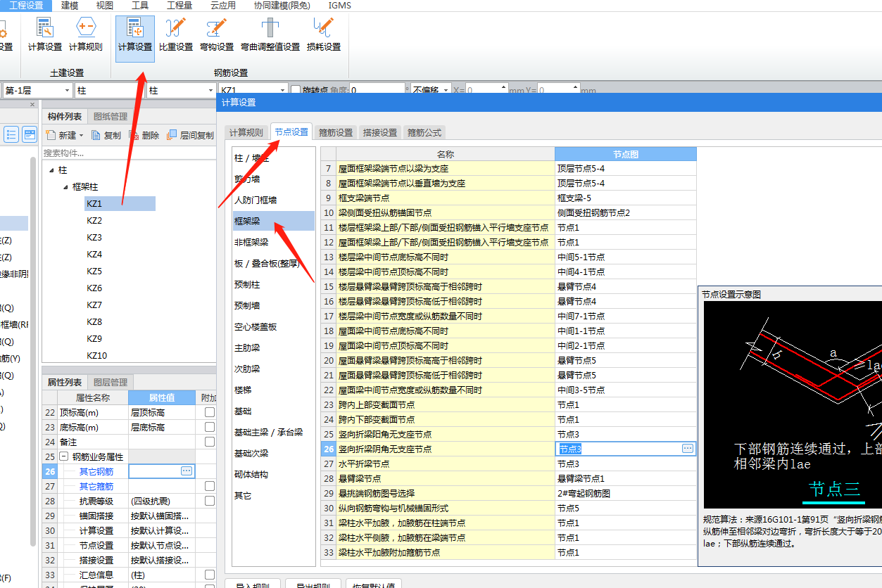The image size is (882, 588).
Task: Open 计算设置 under 土建设置 group
Action: (45, 35)
